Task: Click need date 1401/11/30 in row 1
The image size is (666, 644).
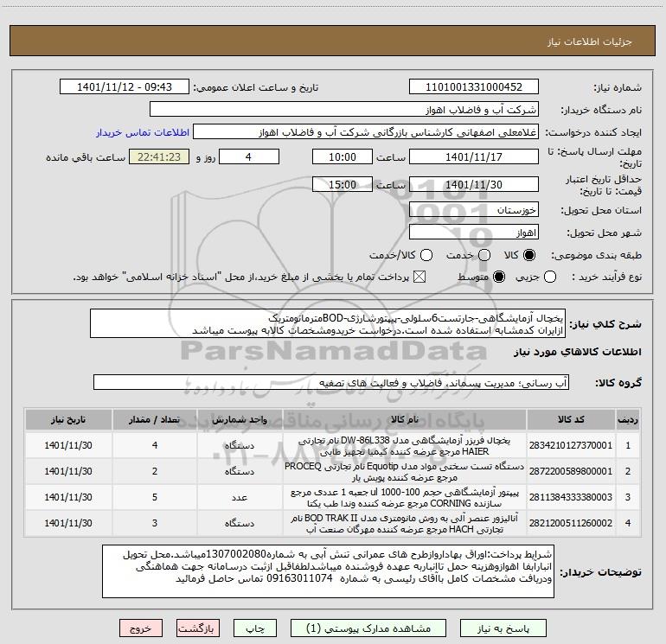Action: pos(68,445)
